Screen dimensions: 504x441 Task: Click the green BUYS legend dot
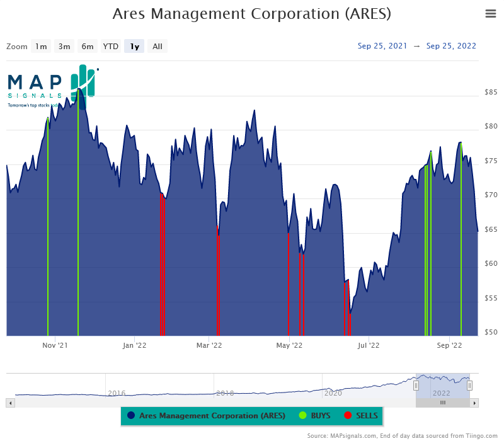point(302,415)
